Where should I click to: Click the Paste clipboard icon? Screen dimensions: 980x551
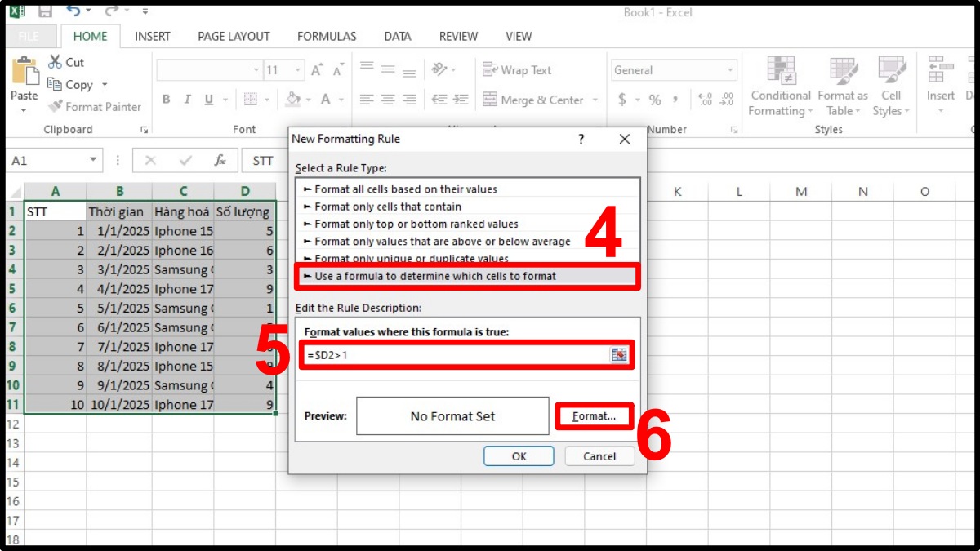pos(24,72)
